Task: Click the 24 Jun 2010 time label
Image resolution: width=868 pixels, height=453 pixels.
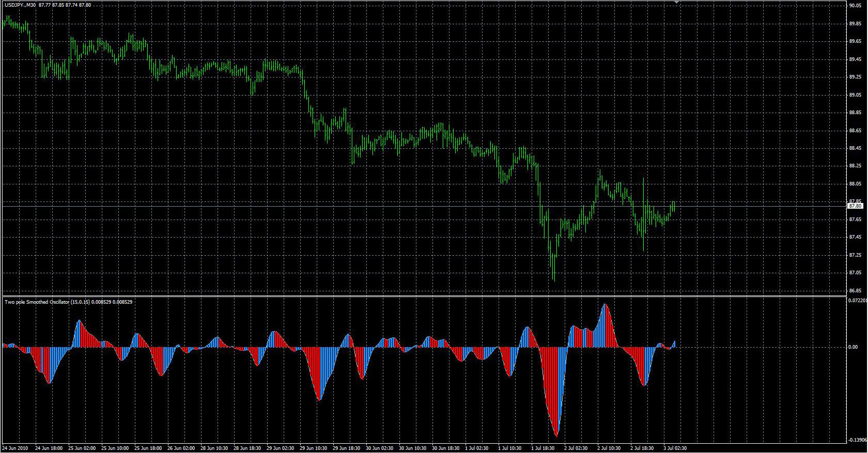Action: 14,448
